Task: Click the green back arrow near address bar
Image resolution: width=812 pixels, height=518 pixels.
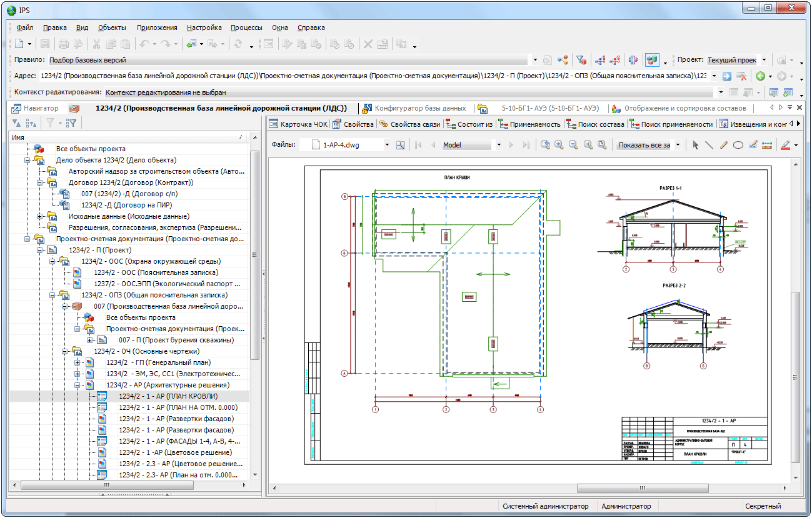Action: coord(760,76)
